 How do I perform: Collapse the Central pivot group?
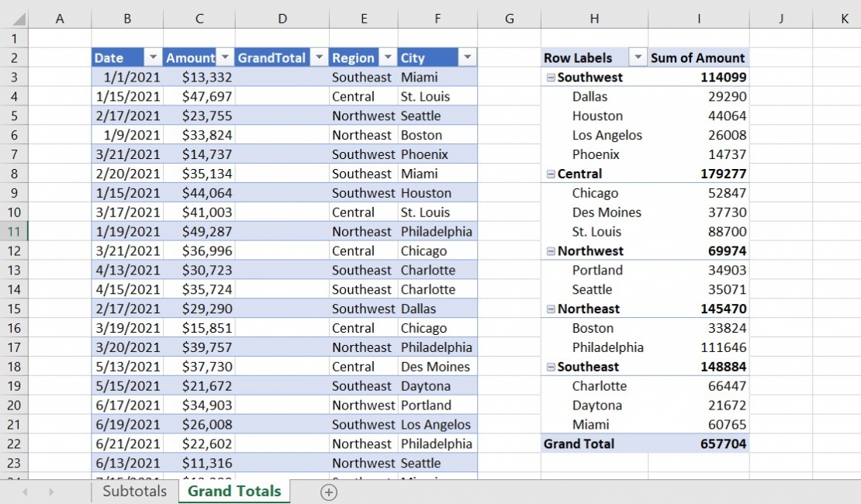click(x=552, y=174)
